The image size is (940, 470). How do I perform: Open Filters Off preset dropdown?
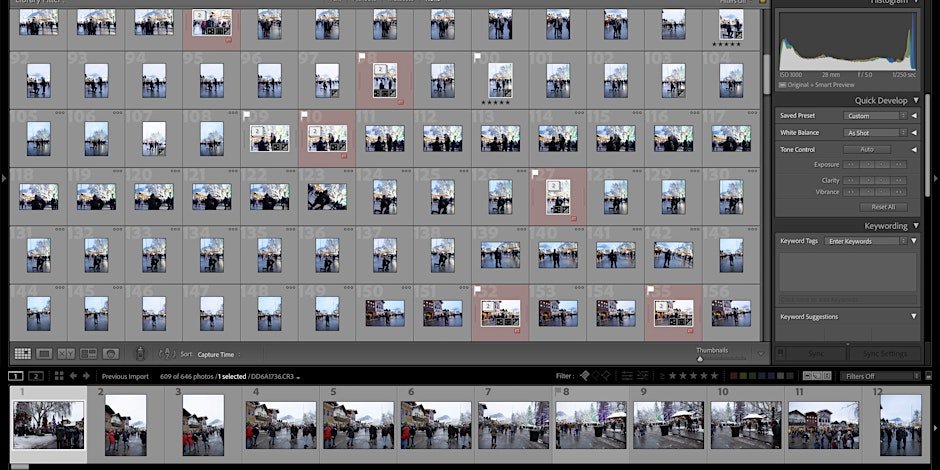click(880, 376)
